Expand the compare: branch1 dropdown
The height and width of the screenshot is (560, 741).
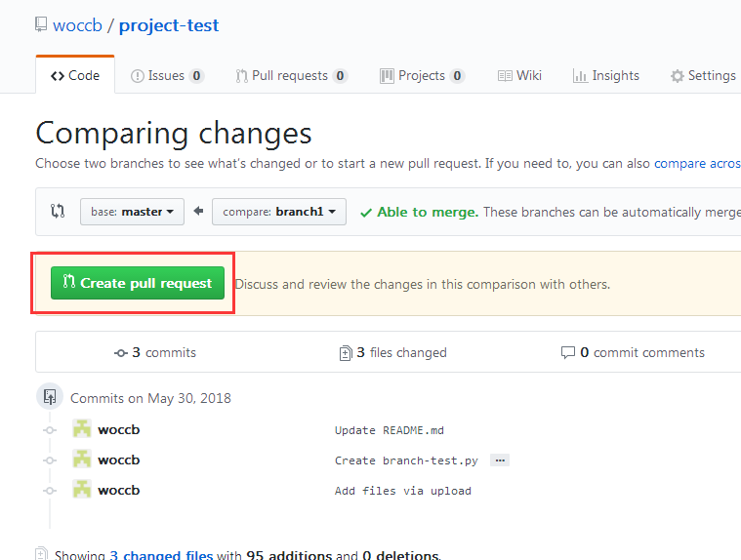279,212
